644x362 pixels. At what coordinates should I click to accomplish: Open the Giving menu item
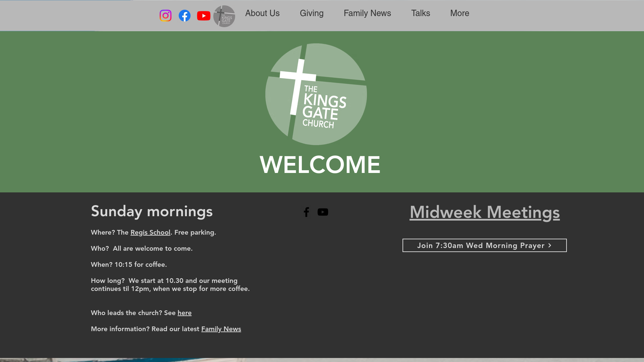[x=312, y=13]
